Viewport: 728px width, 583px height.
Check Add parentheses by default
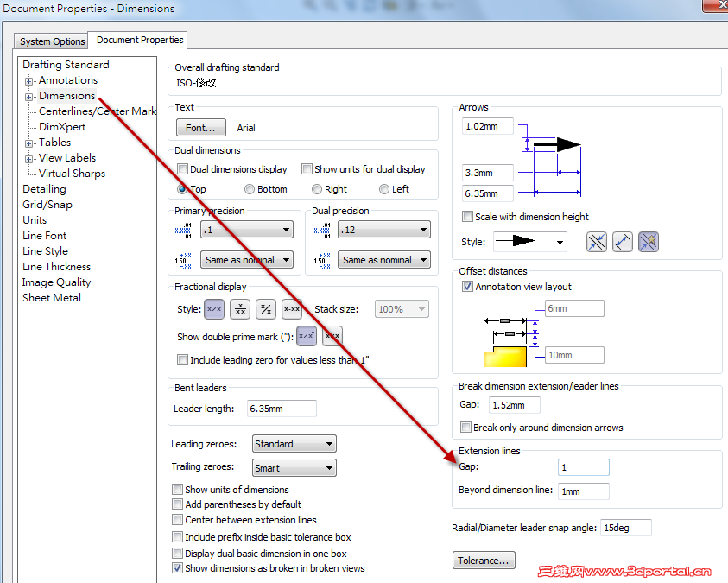tap(177, 504)
